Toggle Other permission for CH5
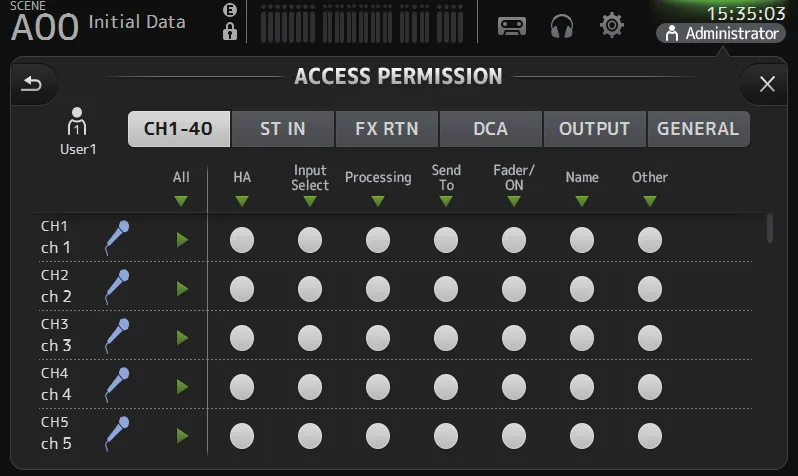Image resolution: width=798 pixels, height=476 pixels. coord(650,436)
